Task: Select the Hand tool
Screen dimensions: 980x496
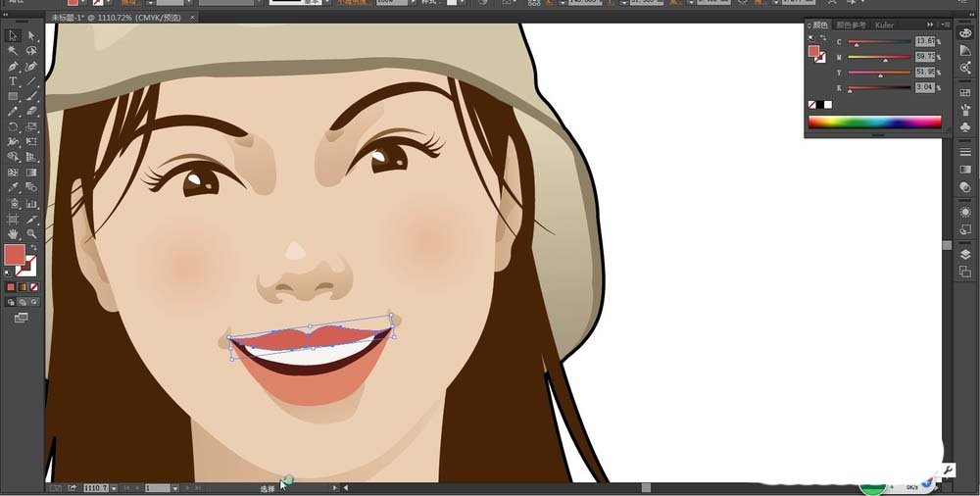Action: click(13, 234)
